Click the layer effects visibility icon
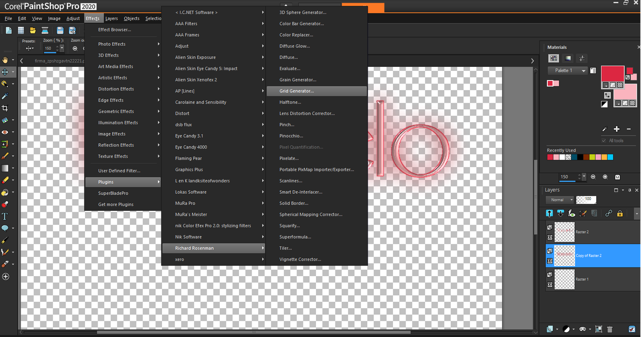Screen dimensions: 644x337 pos(572,213)
